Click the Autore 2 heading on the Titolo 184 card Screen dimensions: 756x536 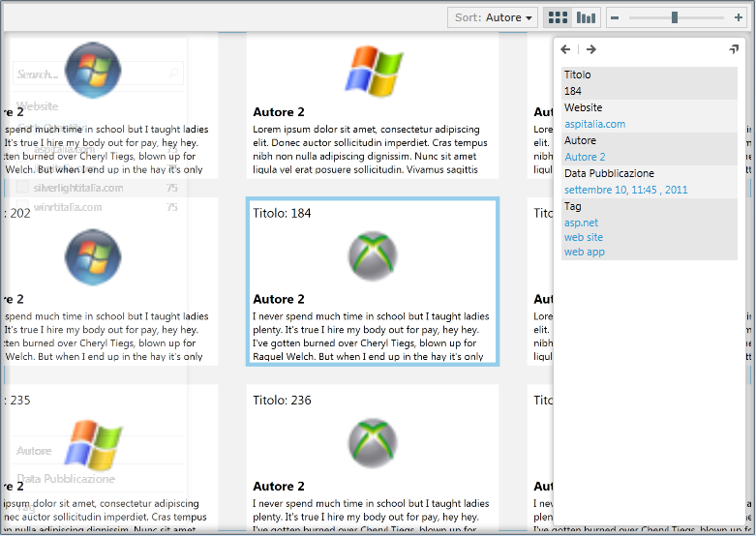(279, 299)
